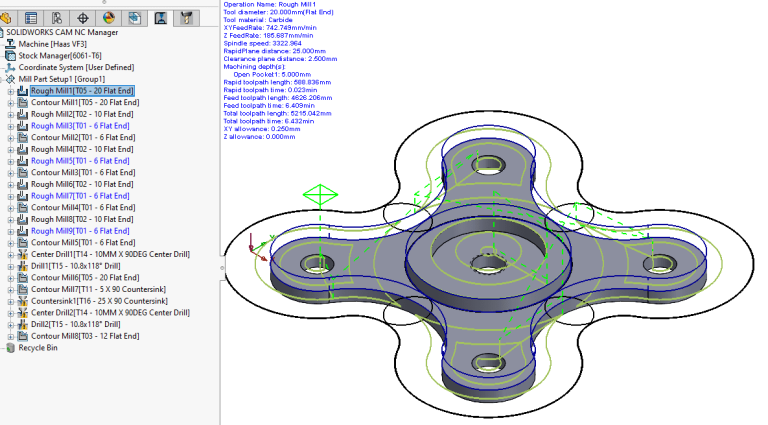The width and height of the screenshot is (768, 425).
Task: Click the Drill2 operation icon
Action: (23, 325)
